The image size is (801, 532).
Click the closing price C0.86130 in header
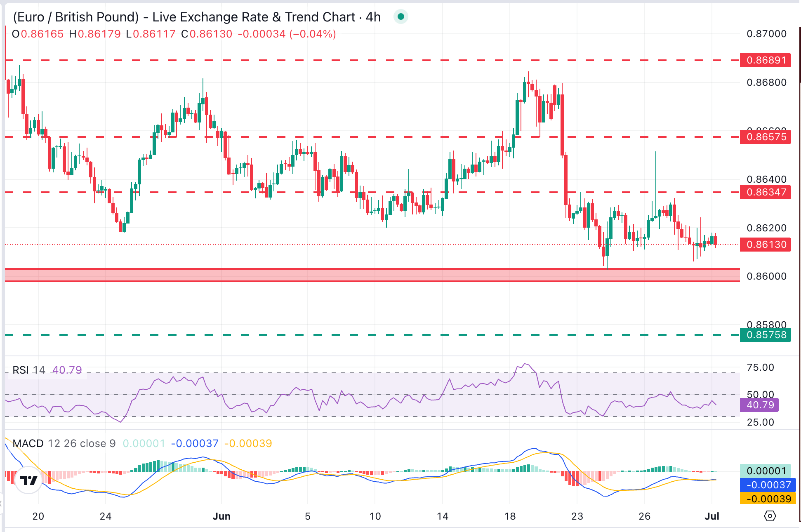[207, 34]
